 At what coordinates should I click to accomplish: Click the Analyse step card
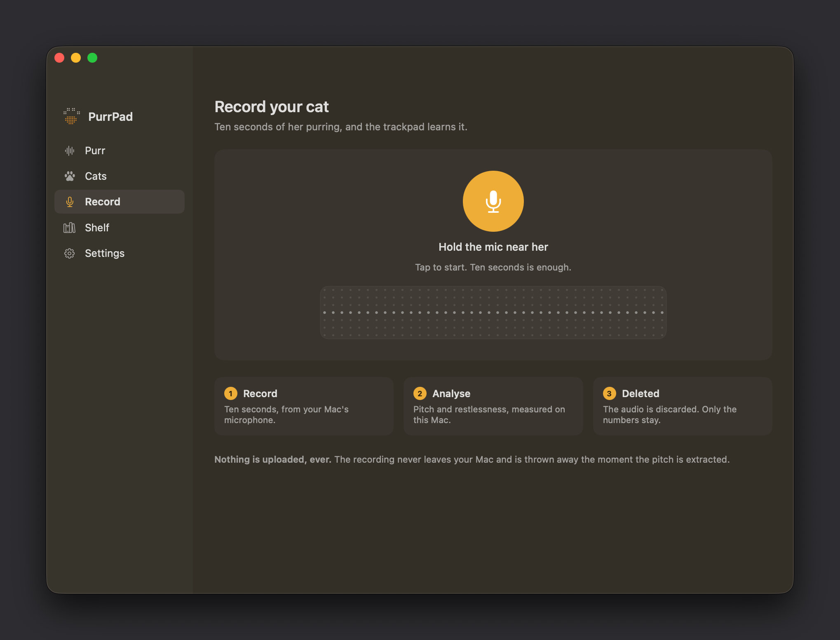[493, 406]
